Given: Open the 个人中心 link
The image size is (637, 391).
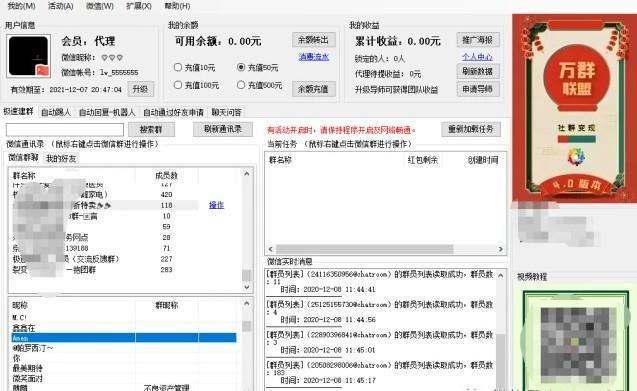Looking at the screenshot, I should tap(477, 57).
